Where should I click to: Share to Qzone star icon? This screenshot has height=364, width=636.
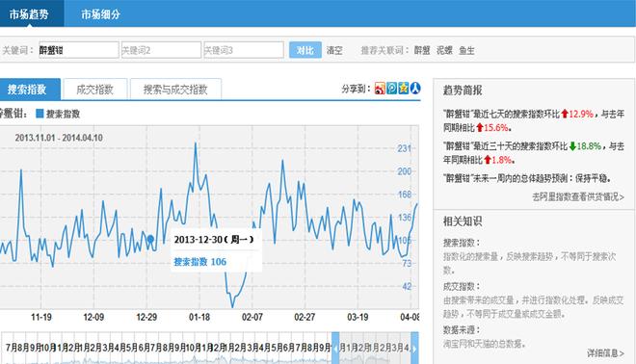[x=403, y=88]
